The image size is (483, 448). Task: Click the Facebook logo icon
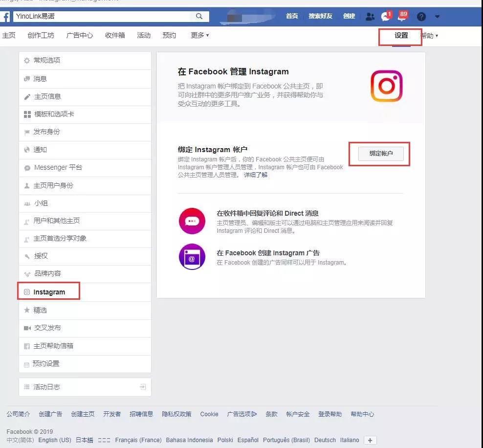(x=5, y=17)
